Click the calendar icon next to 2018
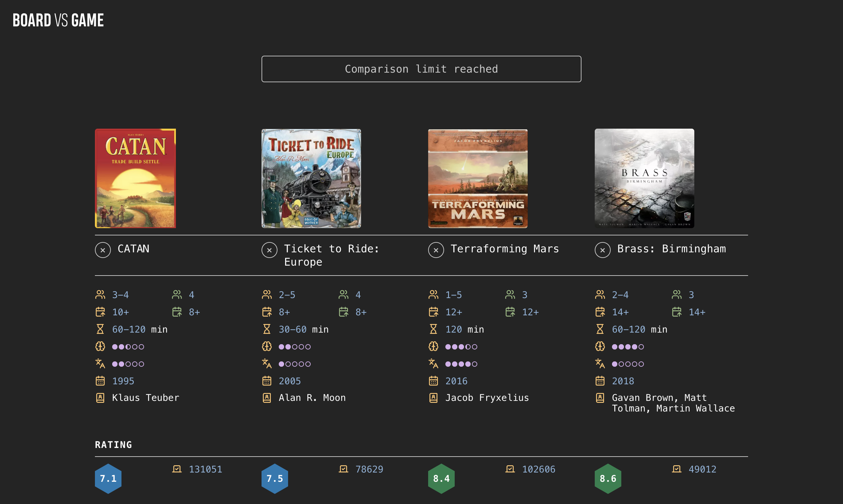Screen dimensions: 843x504 pyautogui.click(x=600, y=381)
